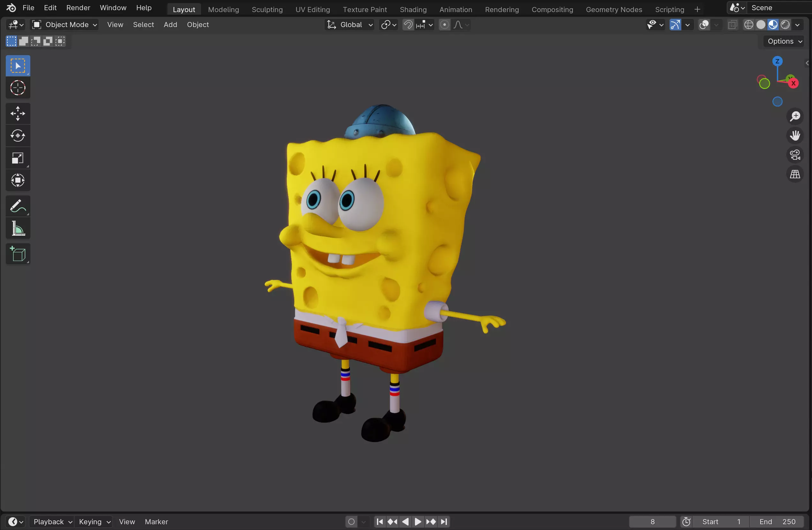The image size is (812, 530).
Task: Toggle viewport overlays
Action: (x=704, y=25)
